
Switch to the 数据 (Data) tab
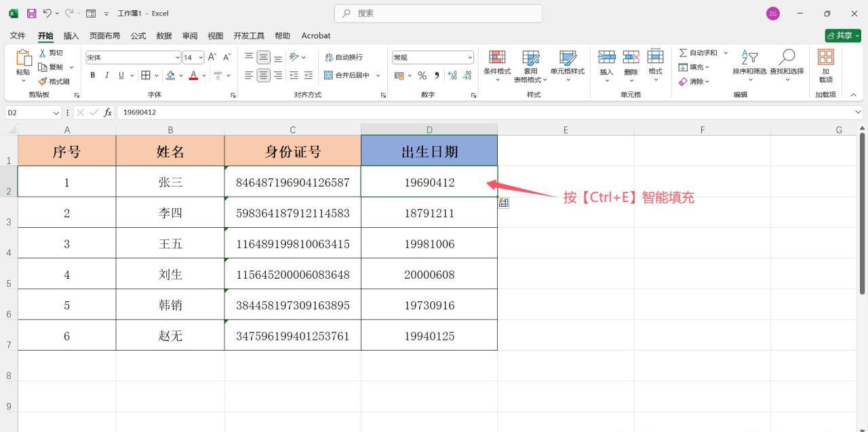pos(164,35)
